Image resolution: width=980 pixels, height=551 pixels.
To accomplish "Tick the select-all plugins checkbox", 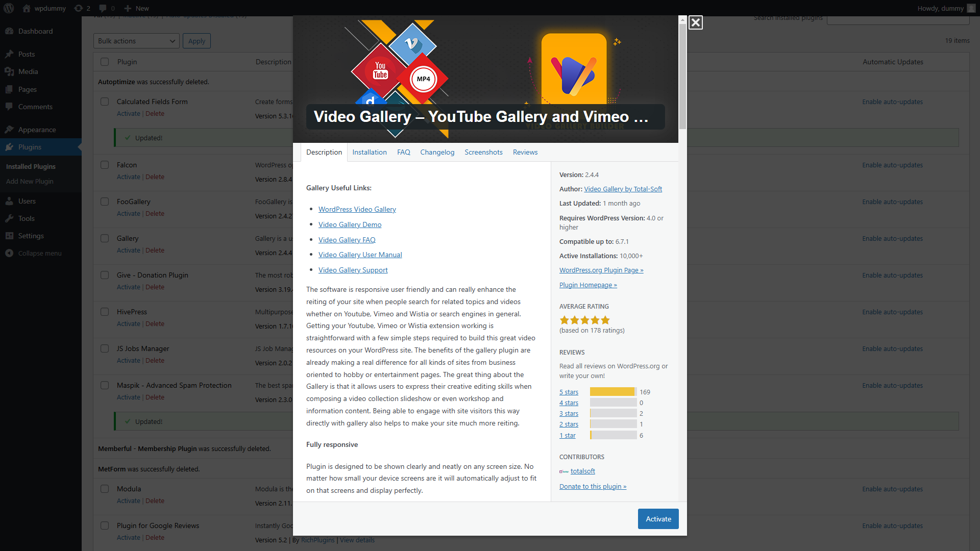I will click(105, 62).
